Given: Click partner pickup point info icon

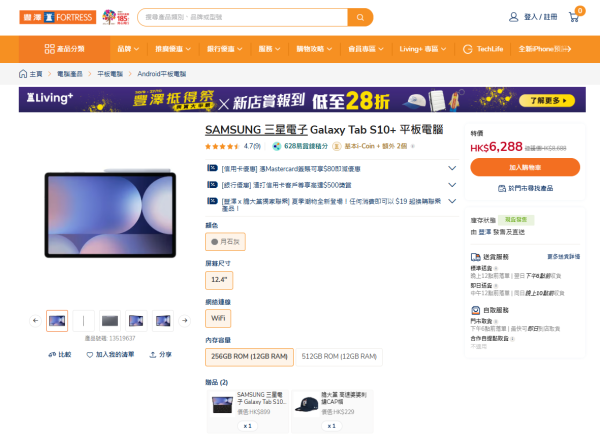Looking at the screenshot, I should coord(512,339).
